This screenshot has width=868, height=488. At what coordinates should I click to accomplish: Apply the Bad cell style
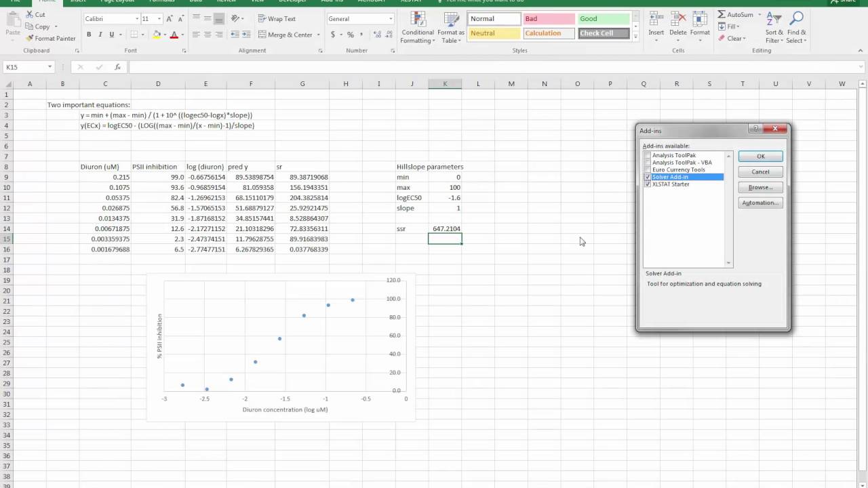(548, 19)
